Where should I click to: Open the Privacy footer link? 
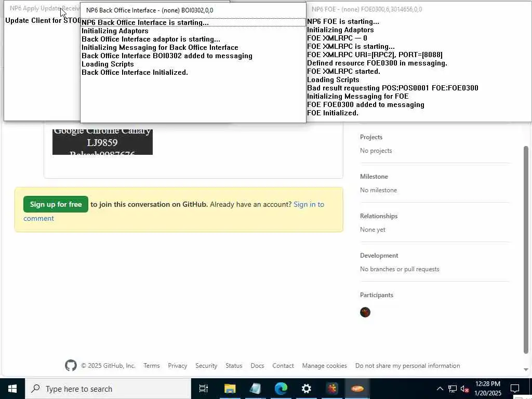pyautogui.click(x=178, y=365)
